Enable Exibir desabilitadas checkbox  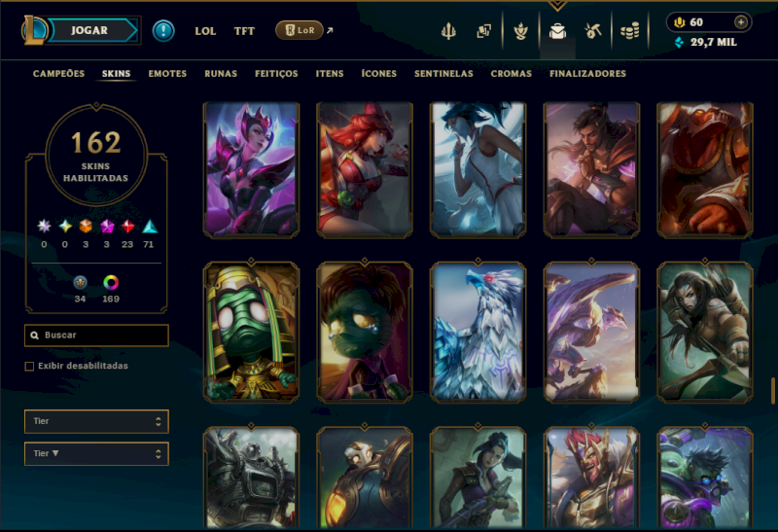(x=29, y=367)
